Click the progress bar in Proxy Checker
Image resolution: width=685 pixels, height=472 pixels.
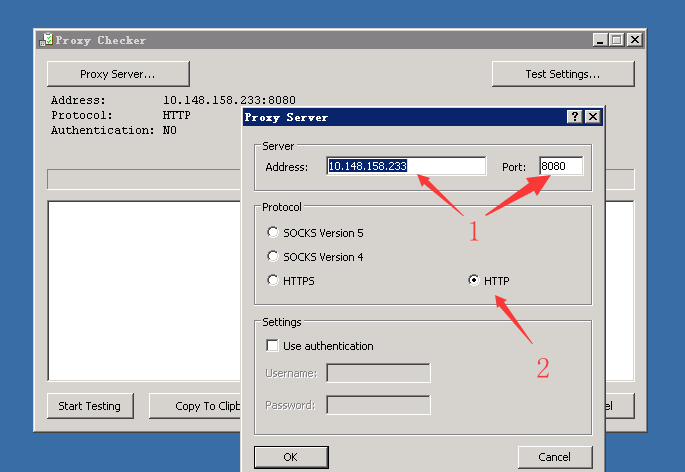[144, 179]
